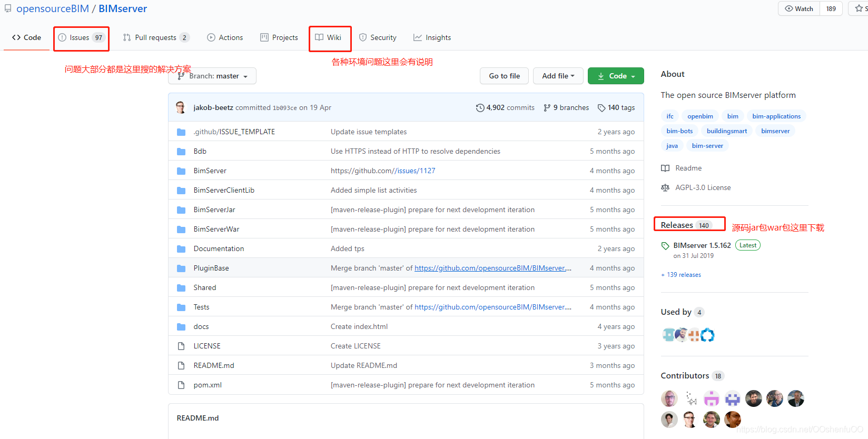Open the Pull requests tab
Viewport: 868px width, 439px height.
click(x=155, y=37)
